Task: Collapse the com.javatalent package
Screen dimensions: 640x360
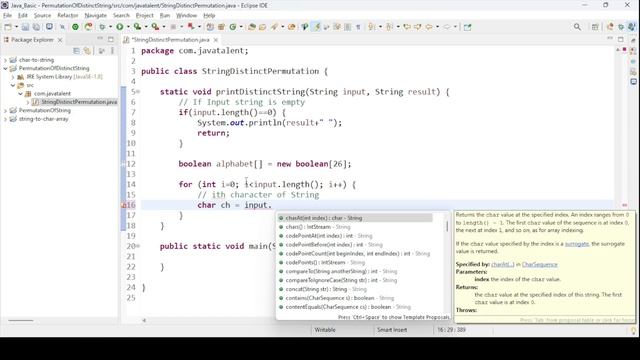Action: coord(20,93)
